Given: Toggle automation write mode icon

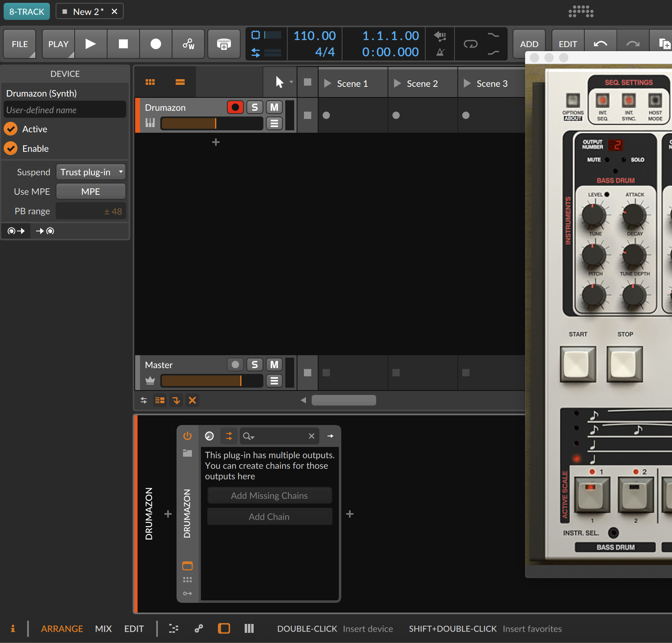Looking at the screenshot, I should 188,44.
